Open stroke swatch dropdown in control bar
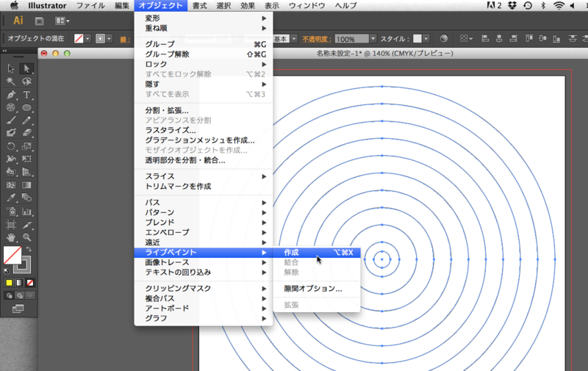The height and width of the screenshot is (371, 588). [x=109, y=39]
